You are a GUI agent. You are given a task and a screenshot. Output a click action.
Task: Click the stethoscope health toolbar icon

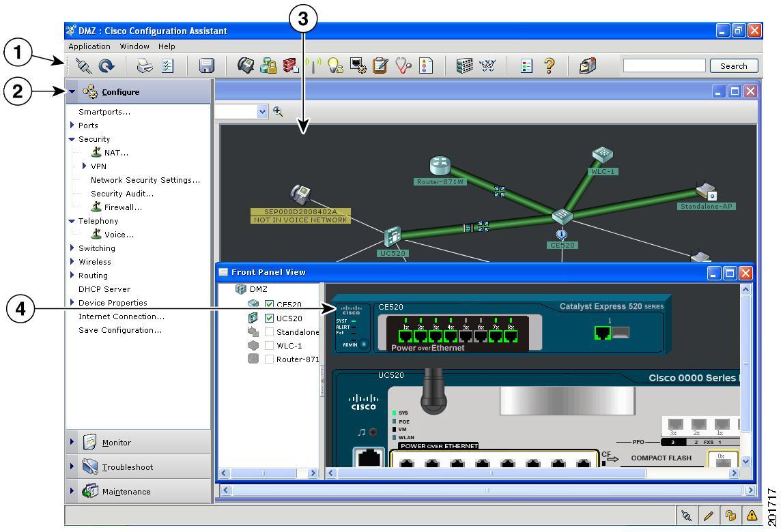[x=403, y=65]
